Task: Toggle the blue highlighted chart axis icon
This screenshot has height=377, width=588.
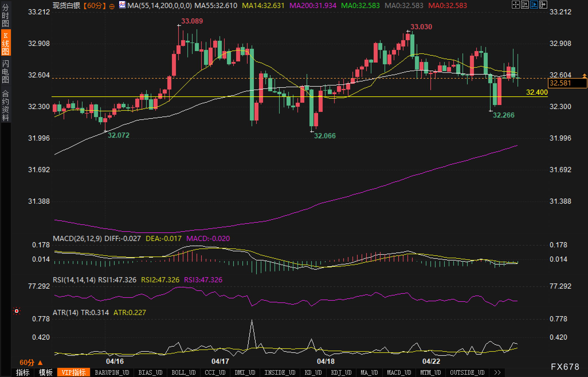Action: pyautogui.click(x=534, y=5)
